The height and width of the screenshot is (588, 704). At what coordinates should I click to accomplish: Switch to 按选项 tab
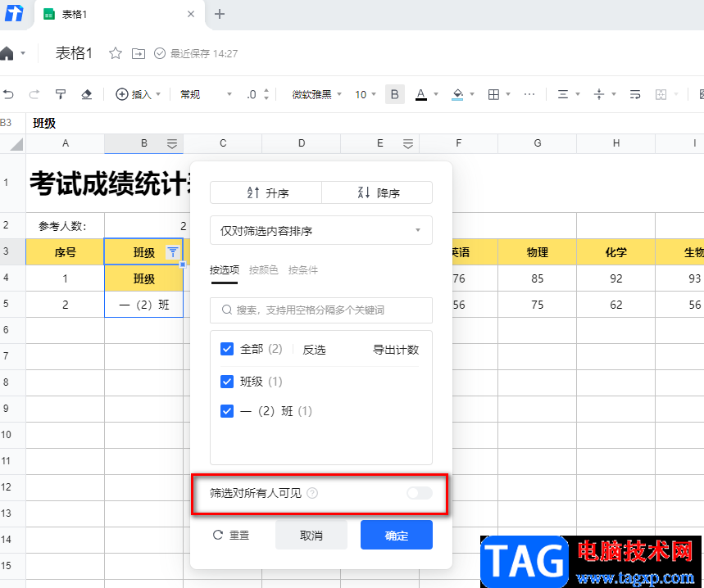225,270
